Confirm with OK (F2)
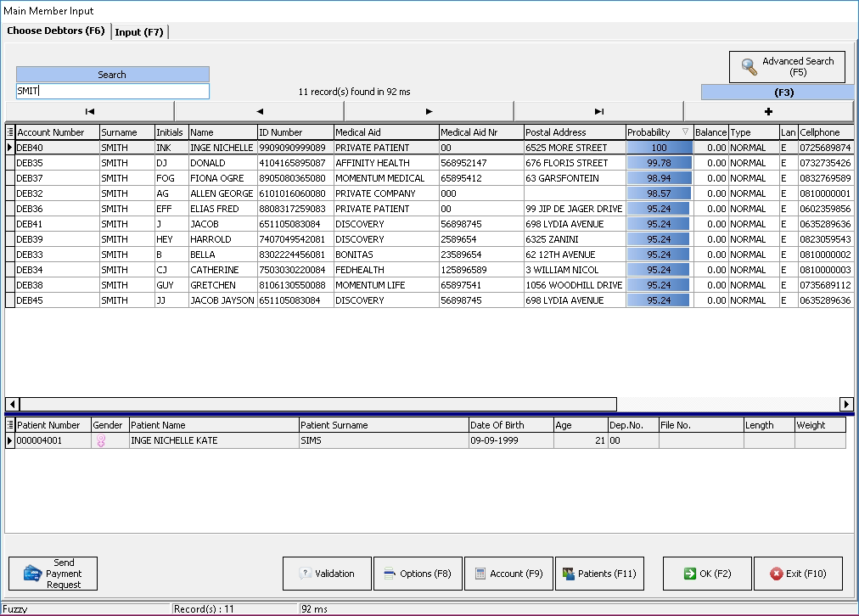The height and width of the screenshot is (616, 859). click(706, 574)
